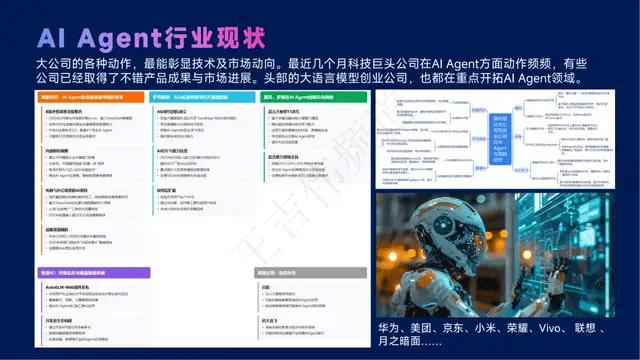Open the mind map diagram image
This screenshot has height=360, width=640.
(495, 139)
